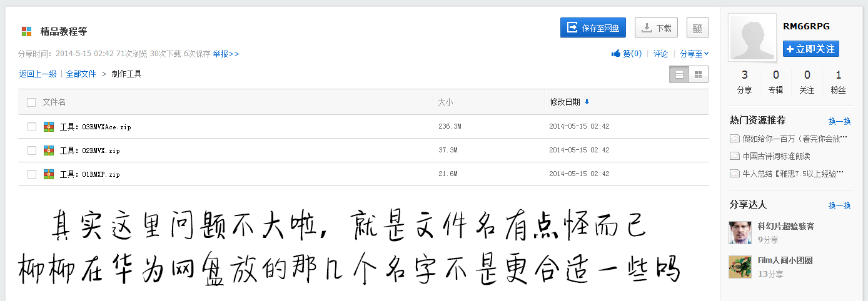Open file 工具：01RMXP.zip

(x=90, y=174)
